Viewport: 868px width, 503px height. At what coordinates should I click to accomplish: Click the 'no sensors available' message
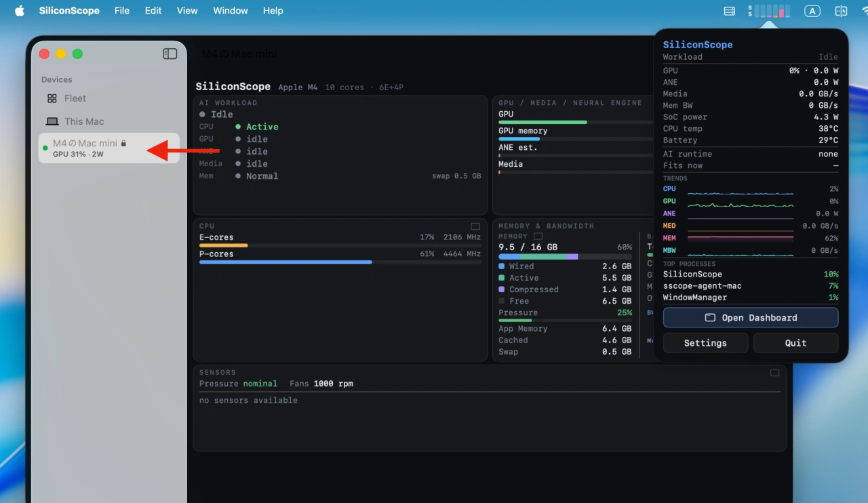[x=248, y=401]
